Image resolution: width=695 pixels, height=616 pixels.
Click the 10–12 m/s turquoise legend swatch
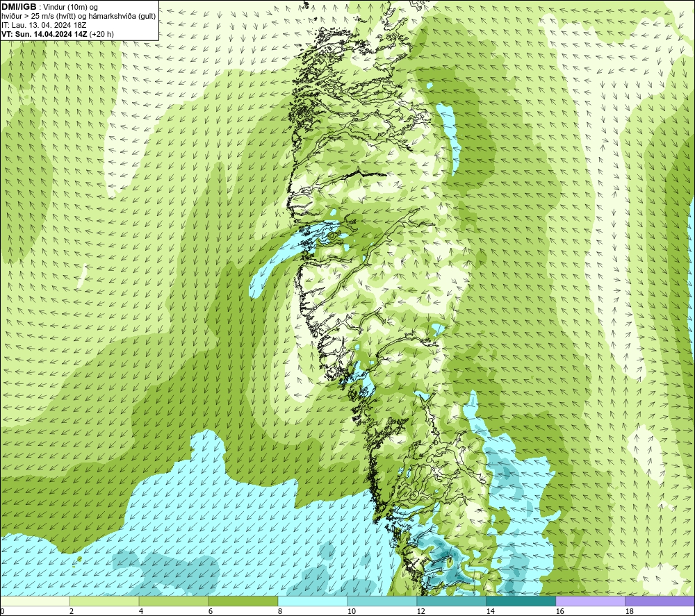pyautogui.click(x=382, y=601)
